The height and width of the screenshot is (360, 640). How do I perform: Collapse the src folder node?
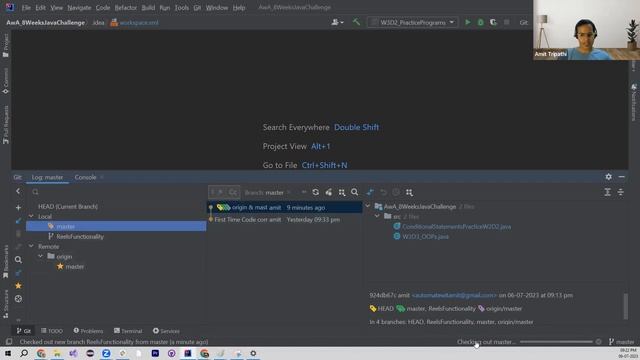(x=377, y=216)
